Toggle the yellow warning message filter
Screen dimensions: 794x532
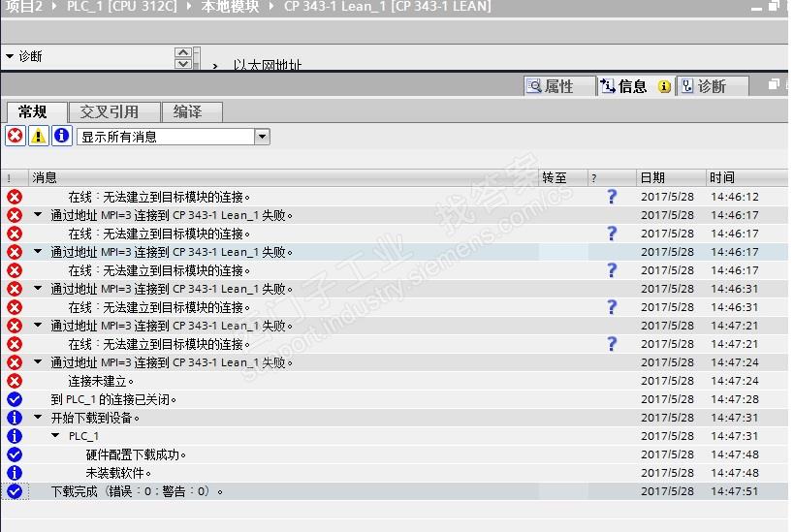point(39,137)
